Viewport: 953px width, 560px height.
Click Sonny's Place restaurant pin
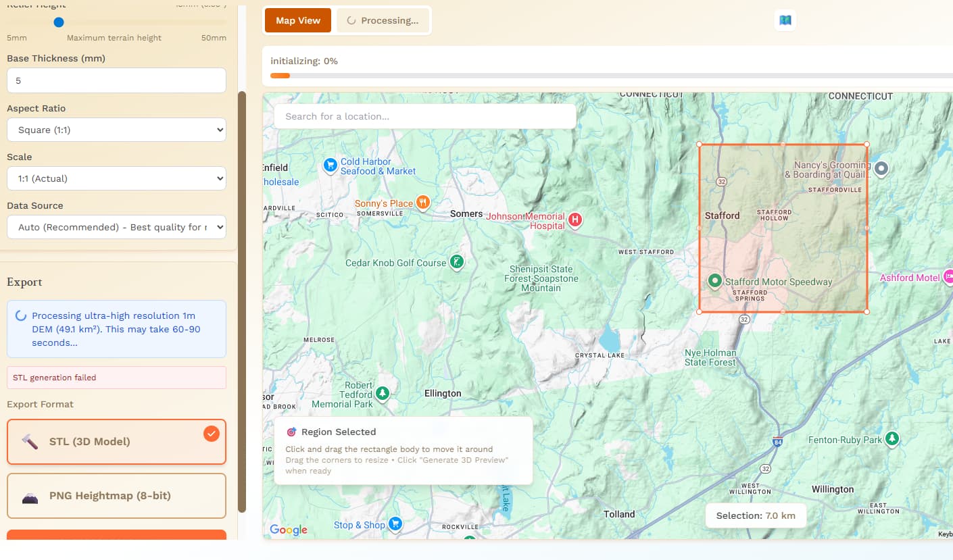423,202
